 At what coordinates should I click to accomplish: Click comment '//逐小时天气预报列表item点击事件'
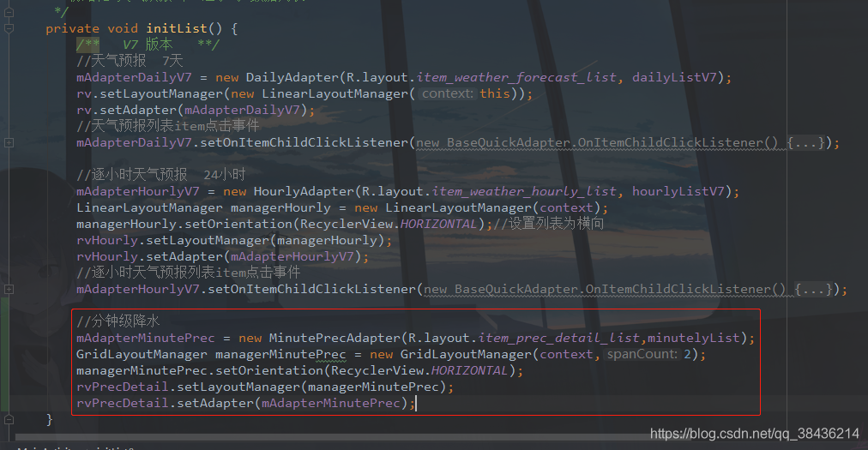pos(188,273)
